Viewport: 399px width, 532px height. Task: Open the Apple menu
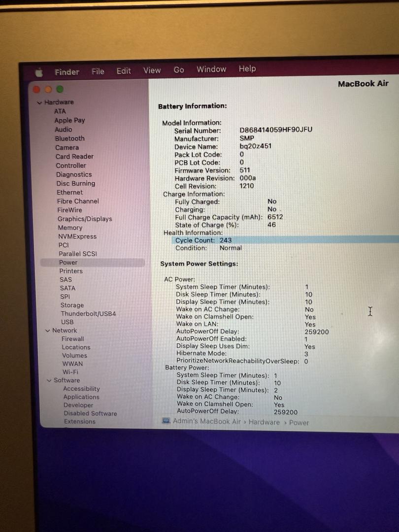(39, 72)
